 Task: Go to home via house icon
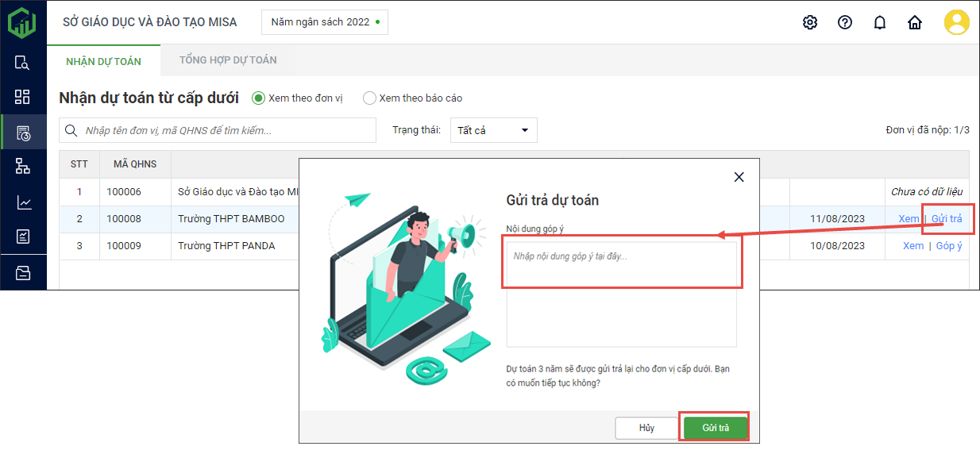pyautogui.click(x=915, y=22)
